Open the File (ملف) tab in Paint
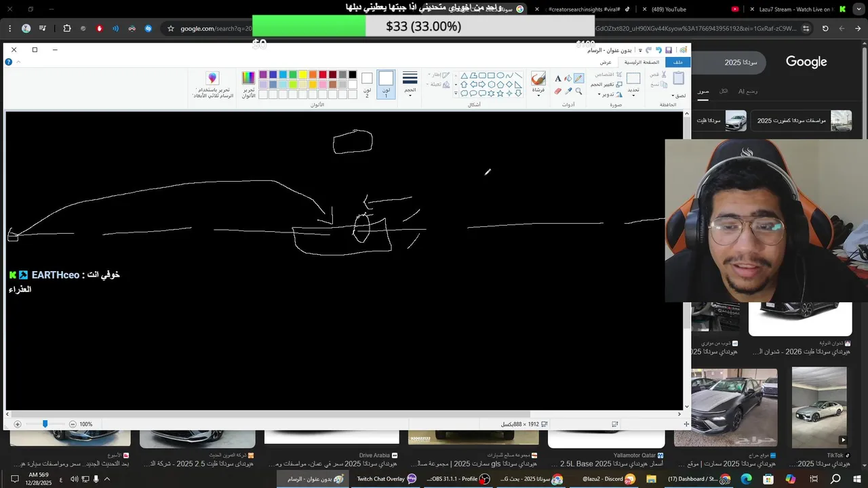 click(x=678, y=62)
